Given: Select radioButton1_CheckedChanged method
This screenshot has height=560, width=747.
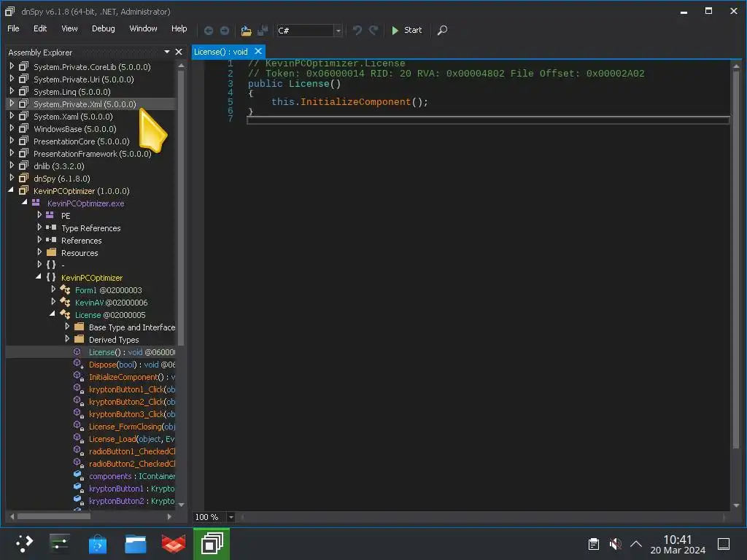Looking at the screenshot, I should (132, 451).
